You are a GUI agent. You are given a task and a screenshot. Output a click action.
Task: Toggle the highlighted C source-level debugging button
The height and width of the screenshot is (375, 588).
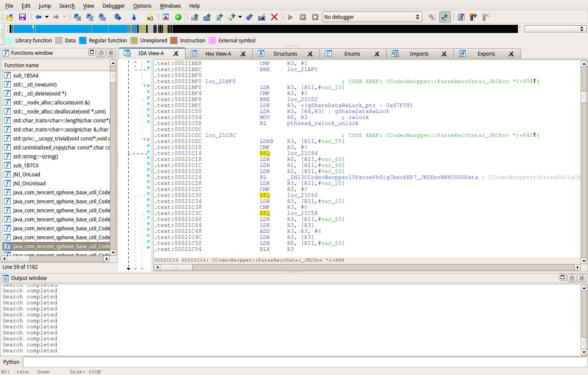pos(445,17)
